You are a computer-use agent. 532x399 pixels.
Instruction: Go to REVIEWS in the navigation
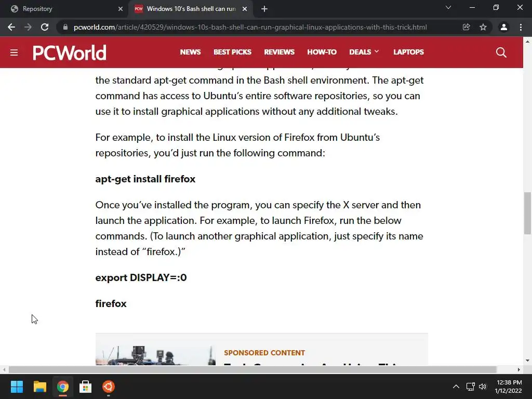[279, 52]
